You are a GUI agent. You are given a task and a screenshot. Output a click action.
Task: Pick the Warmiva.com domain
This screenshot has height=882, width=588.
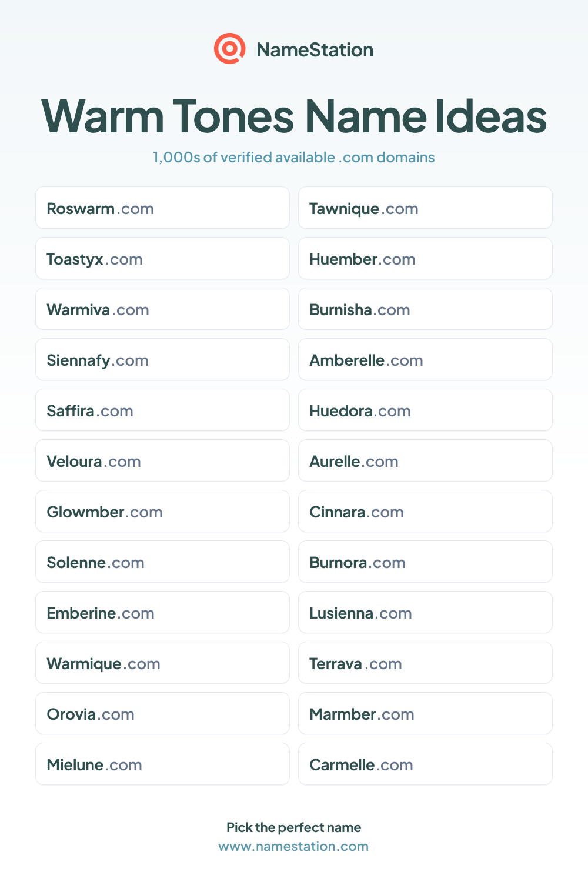[x=162, y=309]
